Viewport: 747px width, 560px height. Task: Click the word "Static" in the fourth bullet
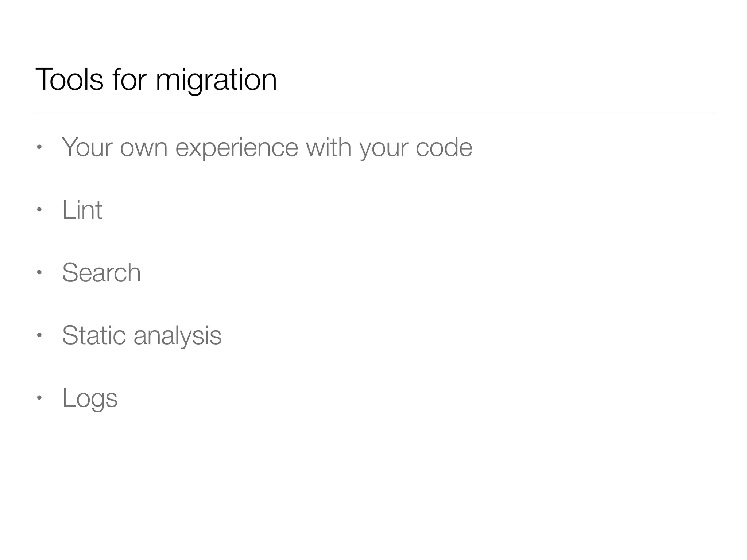(93, 335)
